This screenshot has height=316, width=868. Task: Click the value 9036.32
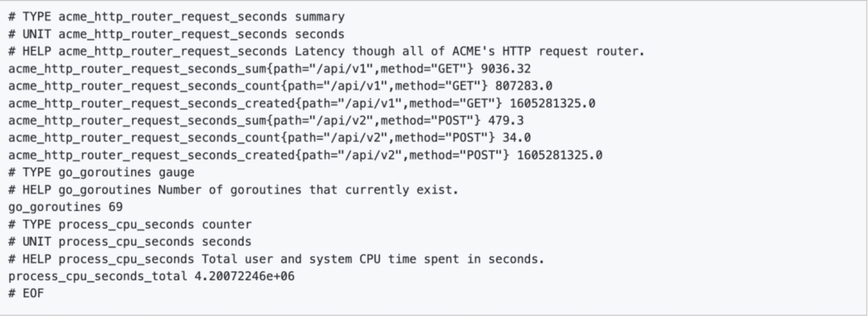pos(505,69)
